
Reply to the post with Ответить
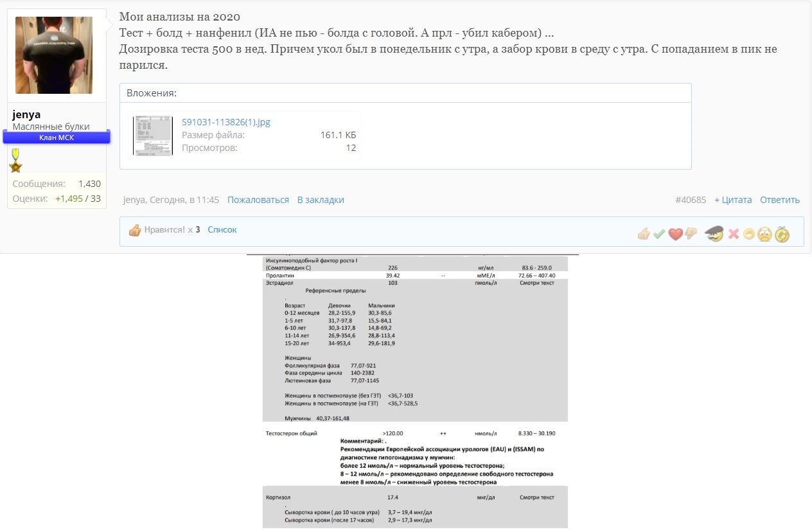779,200
